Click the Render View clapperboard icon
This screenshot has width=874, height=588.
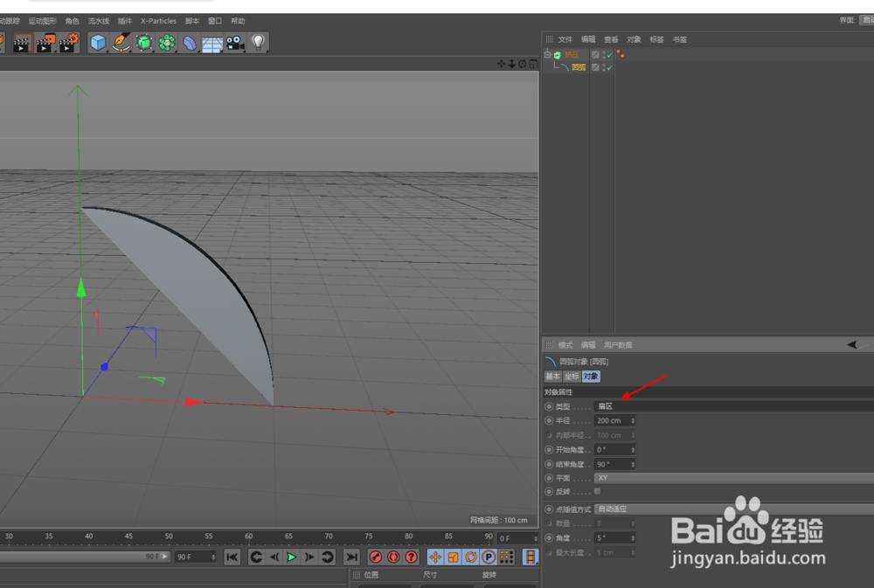tap(23, 43)
